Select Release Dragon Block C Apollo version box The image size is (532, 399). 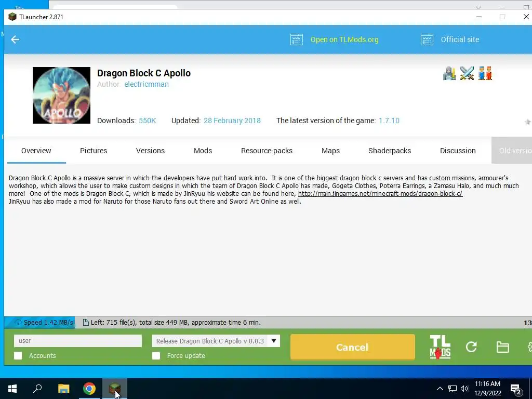216,341
